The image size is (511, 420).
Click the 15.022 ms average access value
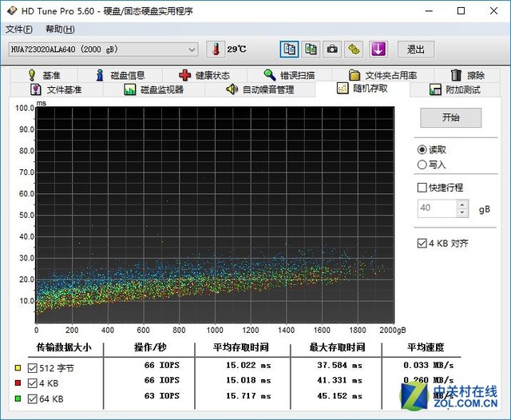248,365
